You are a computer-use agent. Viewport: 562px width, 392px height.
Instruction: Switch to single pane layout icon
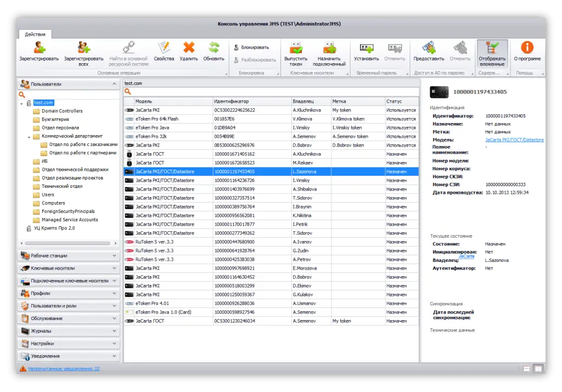(x=526, y=369)
